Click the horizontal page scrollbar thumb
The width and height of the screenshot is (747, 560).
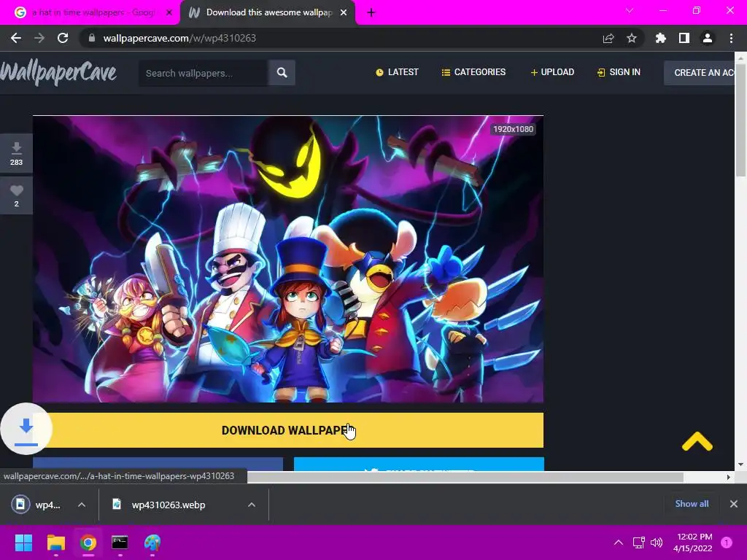[x=465, y=477]
